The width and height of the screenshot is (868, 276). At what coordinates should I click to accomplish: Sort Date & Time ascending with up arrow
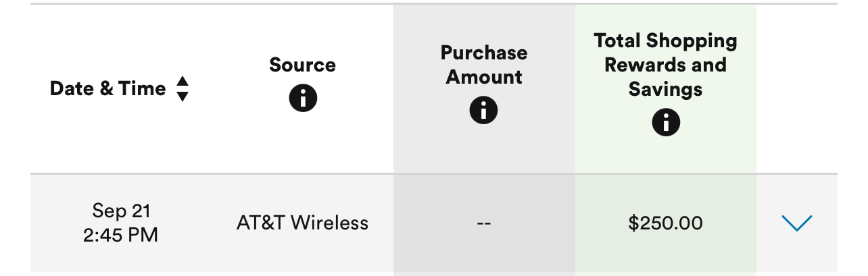(x=182, y=81)
